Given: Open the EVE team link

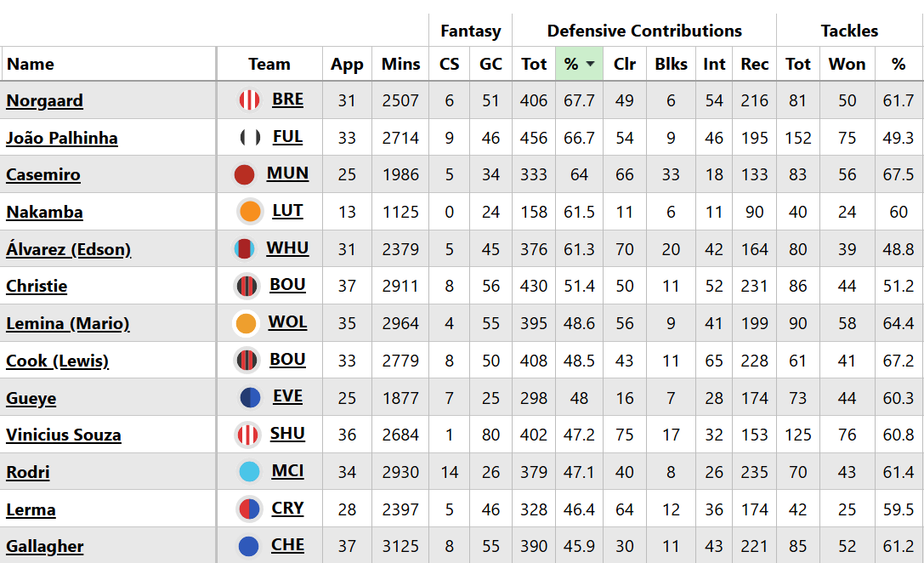Looking at the screenshot, I should 287,397.
